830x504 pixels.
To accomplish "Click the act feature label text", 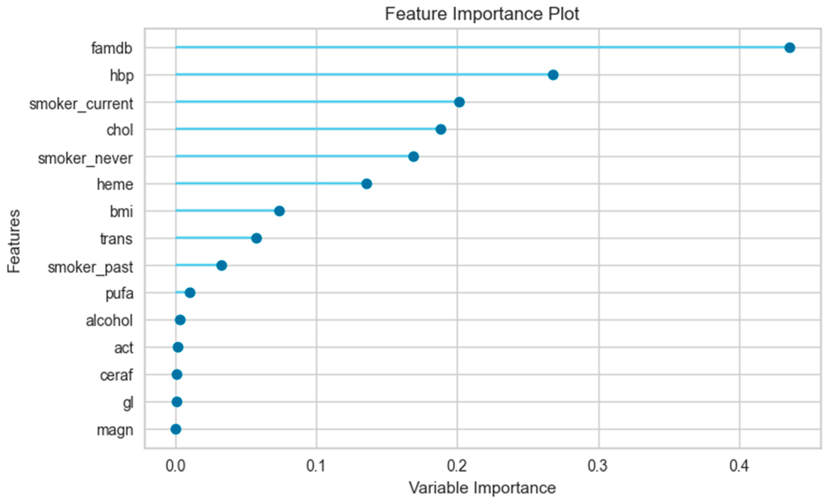I will (124, 348).
